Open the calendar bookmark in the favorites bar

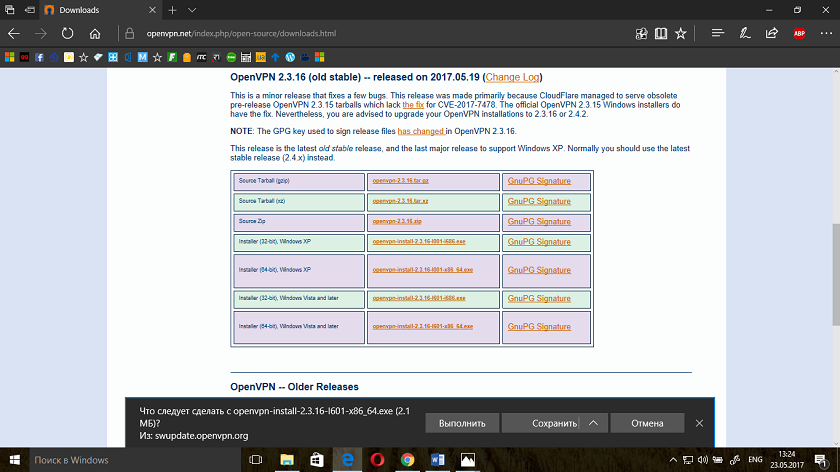(x=246, y=57)
